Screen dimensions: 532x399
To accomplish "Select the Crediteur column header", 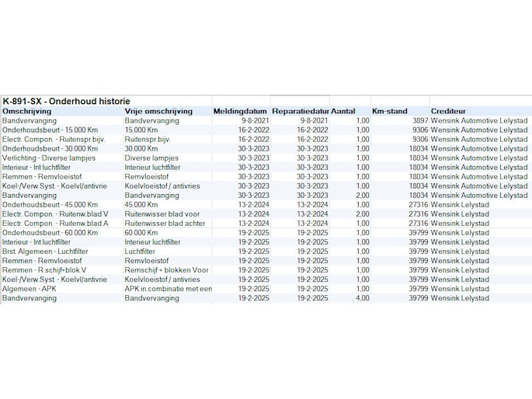I will coord(450,111).
